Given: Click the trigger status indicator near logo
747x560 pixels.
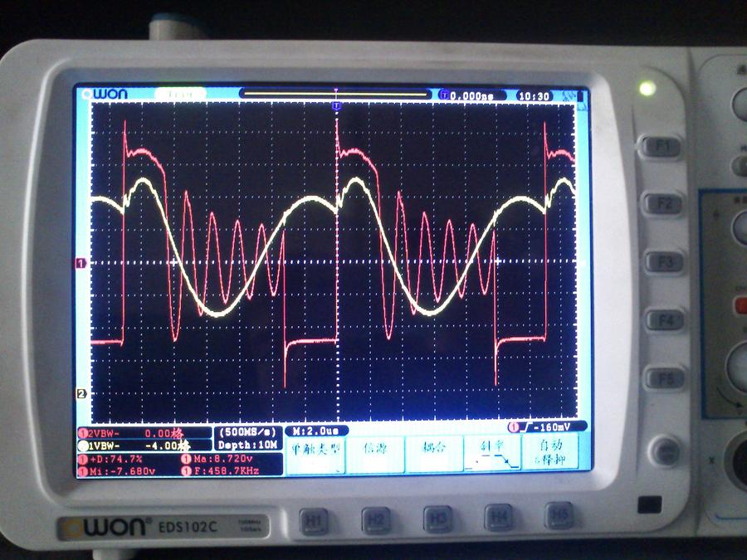Looking at the screenshot, I should click(x=181, y=94).
